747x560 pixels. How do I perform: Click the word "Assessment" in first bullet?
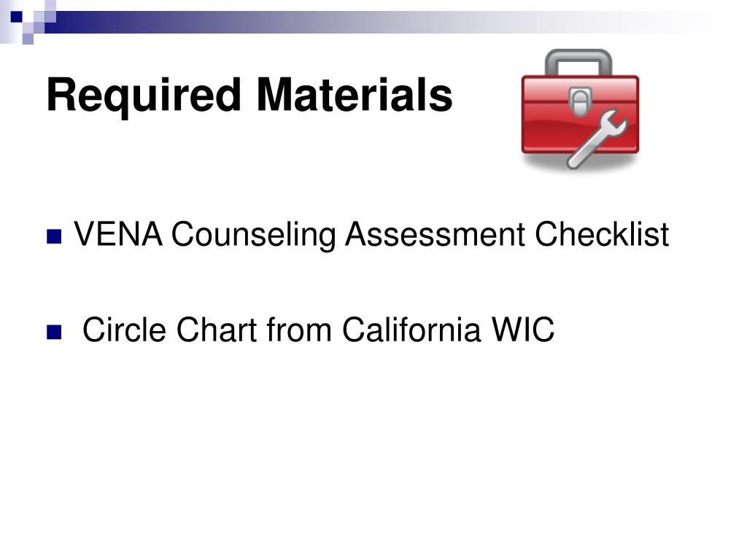[435, 234]
